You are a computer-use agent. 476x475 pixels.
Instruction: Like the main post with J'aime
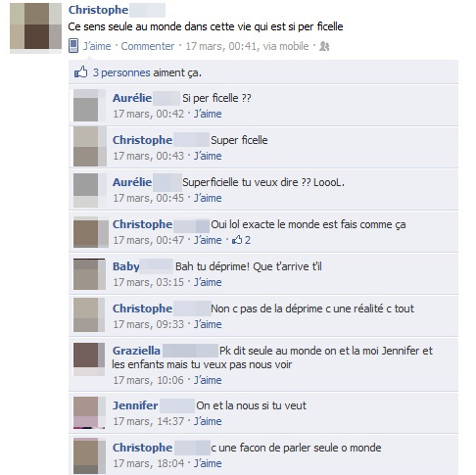tap(97, 46)
